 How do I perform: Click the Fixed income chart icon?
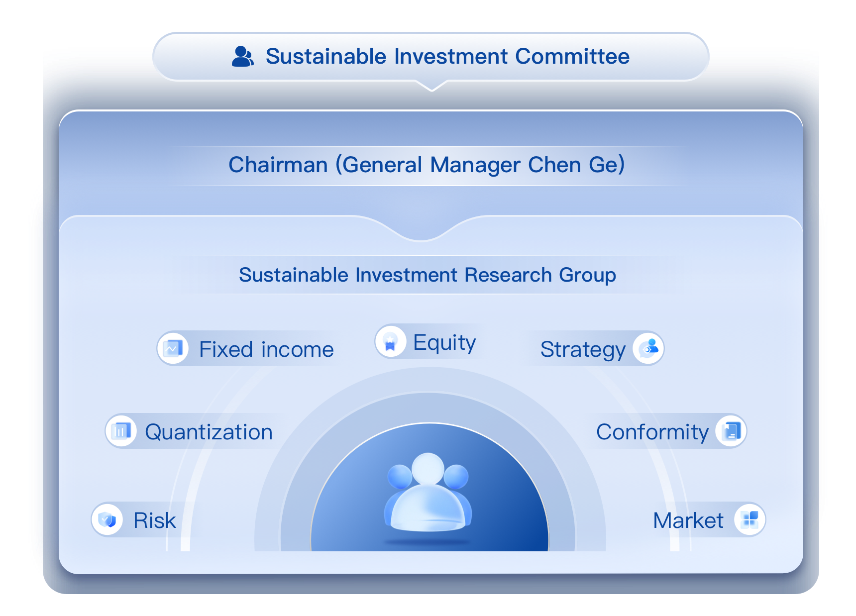pos(173,348)
